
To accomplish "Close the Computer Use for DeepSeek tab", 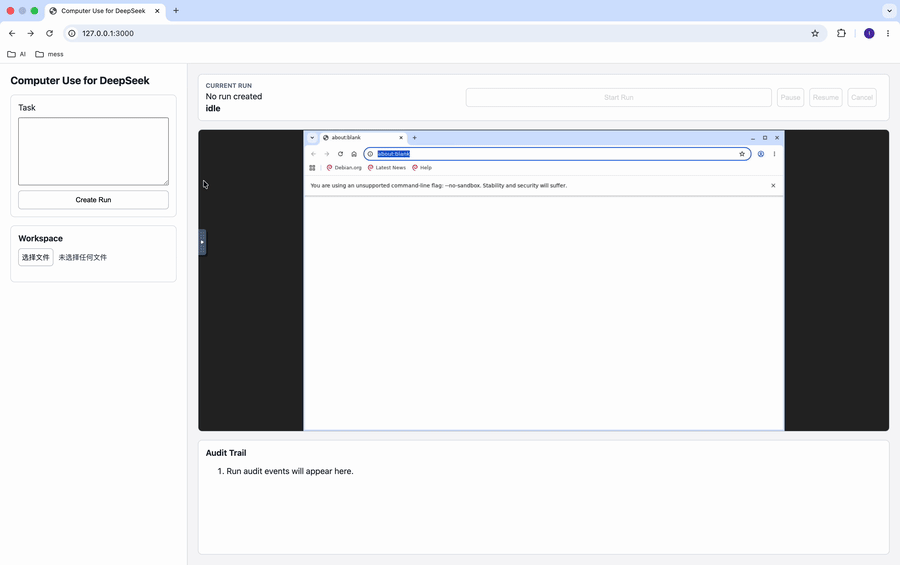I will (x=157, y=11).
